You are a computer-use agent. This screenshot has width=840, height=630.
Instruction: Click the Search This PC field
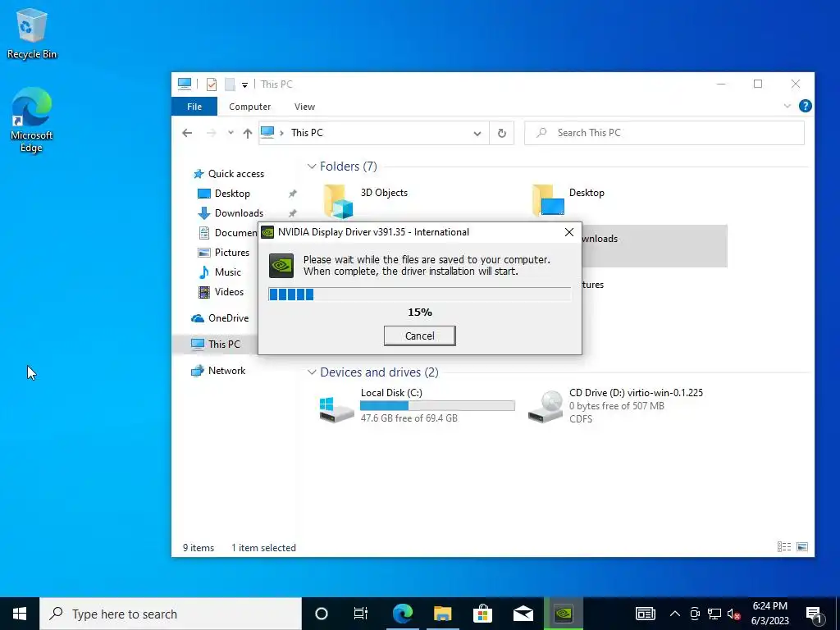664,133
